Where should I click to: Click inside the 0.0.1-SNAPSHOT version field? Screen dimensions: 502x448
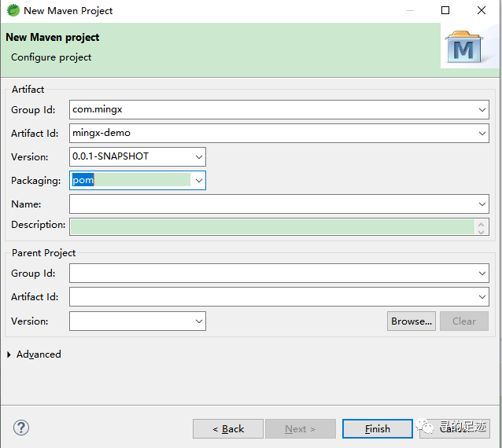click(x=138, y=156)
